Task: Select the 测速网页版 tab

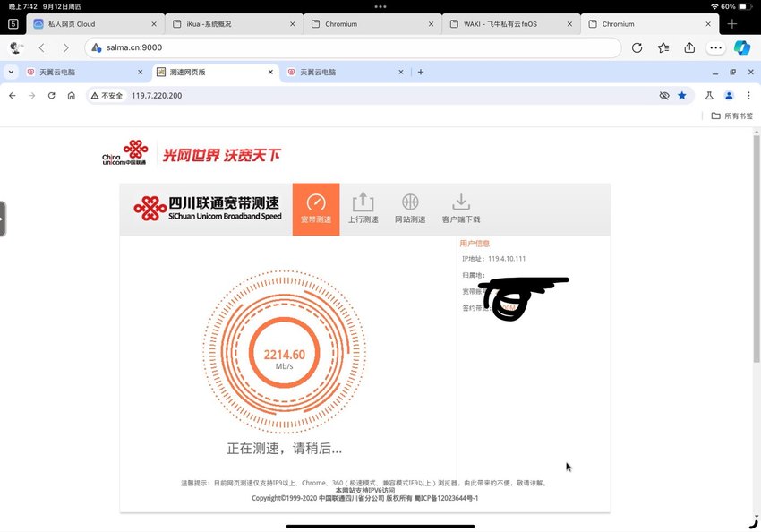Action: tap(216, 72)
